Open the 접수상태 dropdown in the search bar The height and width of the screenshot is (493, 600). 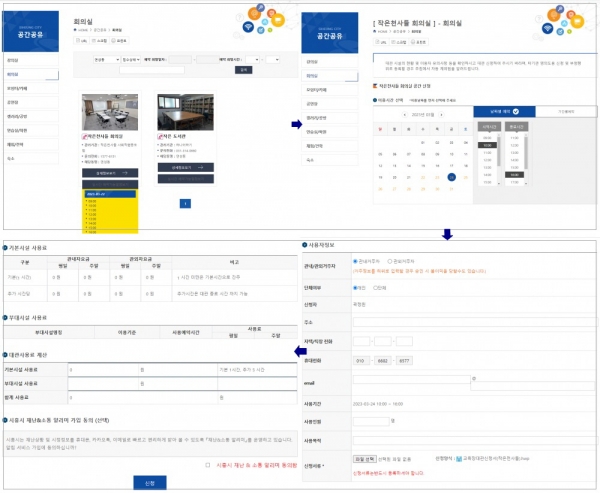(x=132, y=59)
